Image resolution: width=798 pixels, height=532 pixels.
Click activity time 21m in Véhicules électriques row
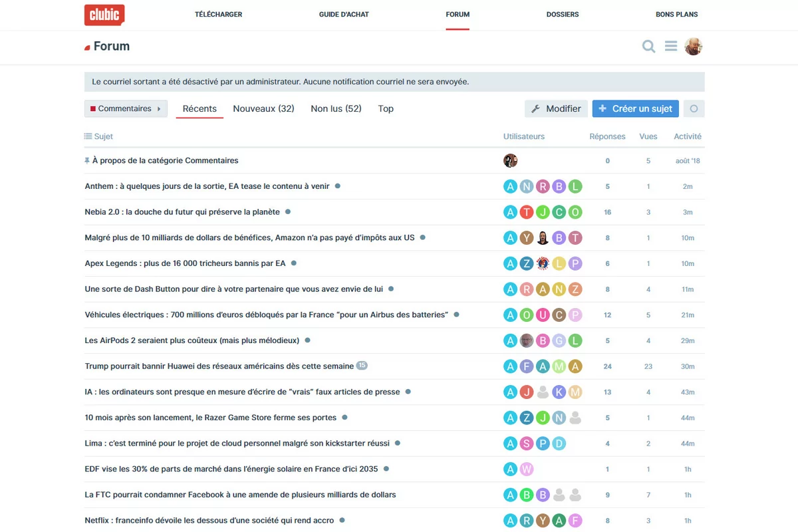coord(688,315)
